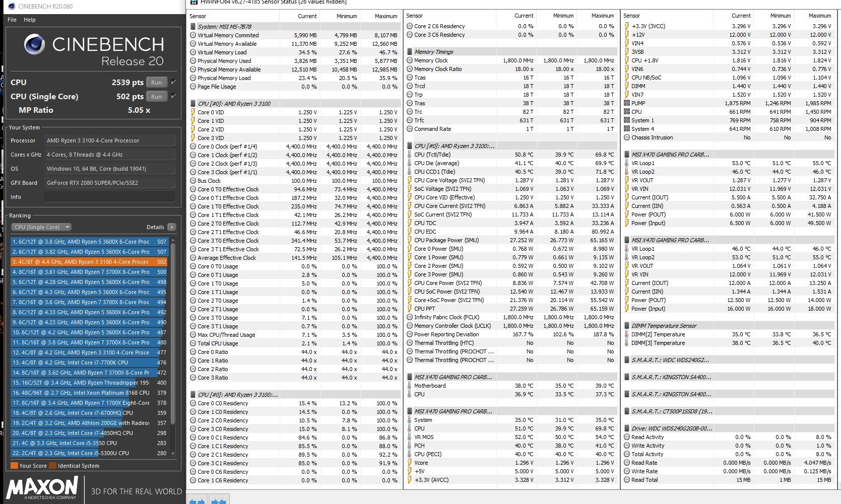Click the expand-layout arrows button in HWiNFO

point(197,500)
